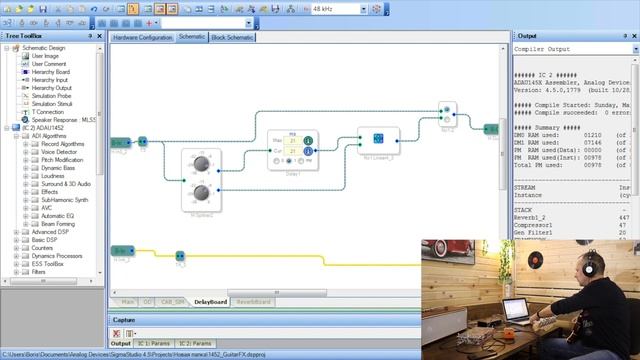Select T Connection in toolbox tree
Image resolution: width=640 pixels, height=360 pixels.
tap(48, 112)
